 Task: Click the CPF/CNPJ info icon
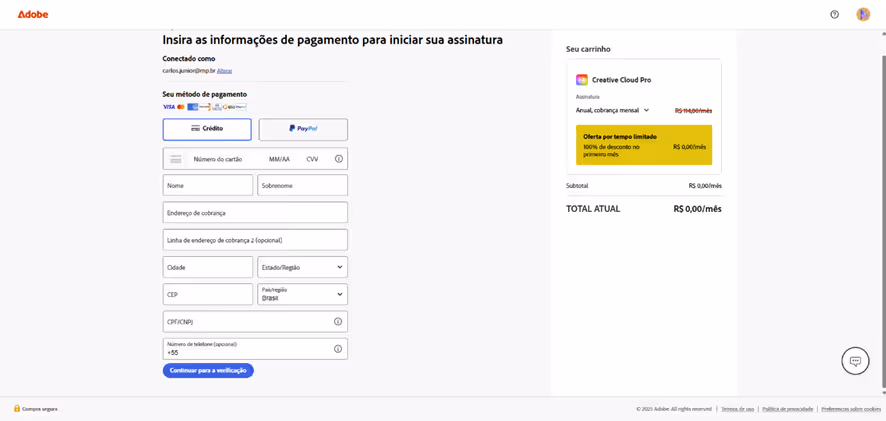[x=338, y=322]
